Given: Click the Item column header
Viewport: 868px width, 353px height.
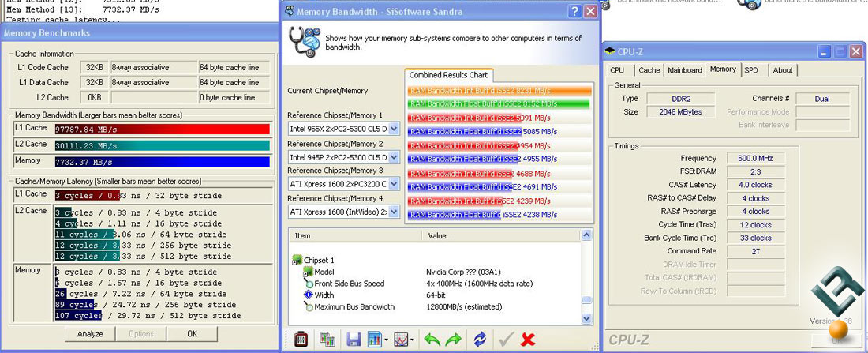Looking at the screenshot, I should 355,235.
